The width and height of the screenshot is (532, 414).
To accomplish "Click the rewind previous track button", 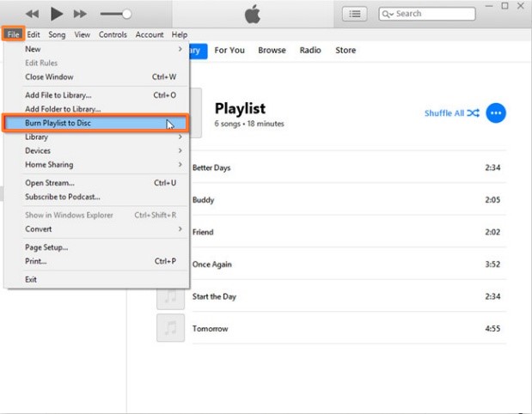I will click(x=33, y=14).
